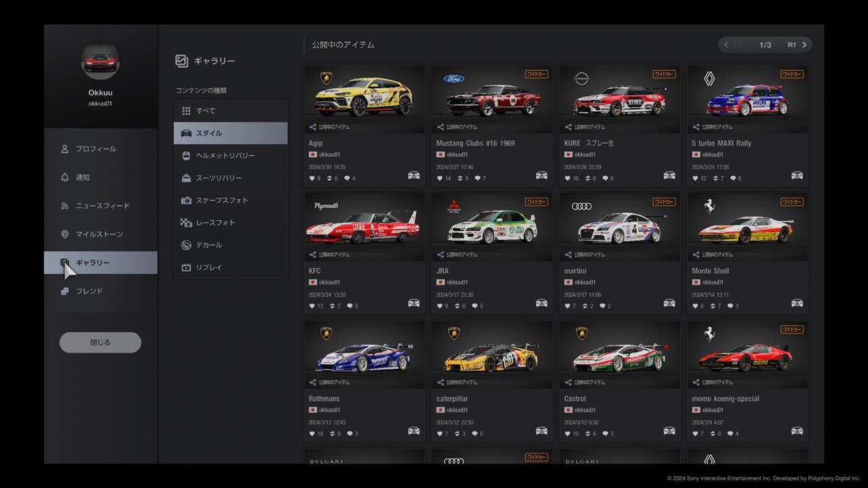Click the 1/3 page indicator
Image resolution: width=868 pixels, height=488 pixels.
[x=766, y=45]
